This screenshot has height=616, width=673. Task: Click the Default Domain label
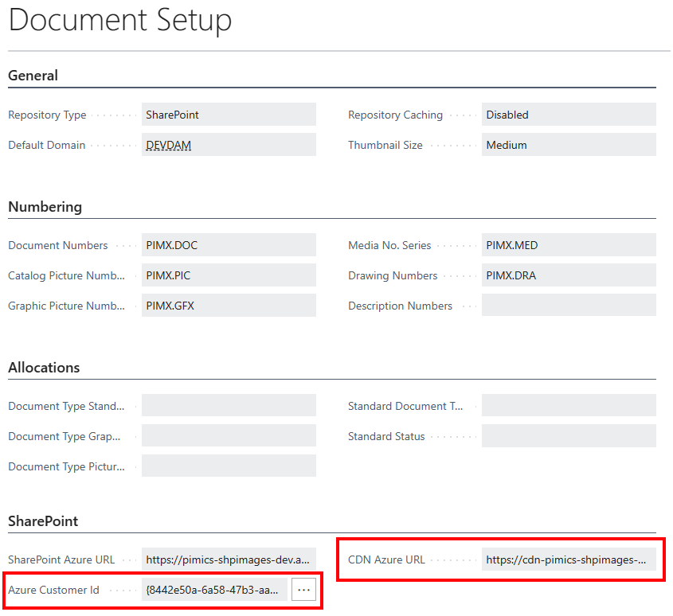pyautogui.click(x=47, y=145)
